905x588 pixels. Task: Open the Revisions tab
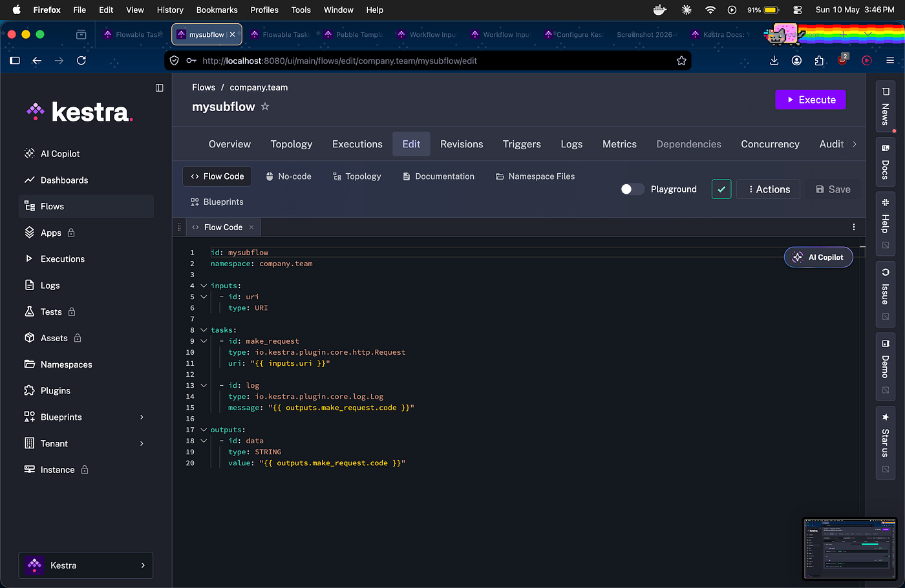pyautogui.click(x=462, y=144)
